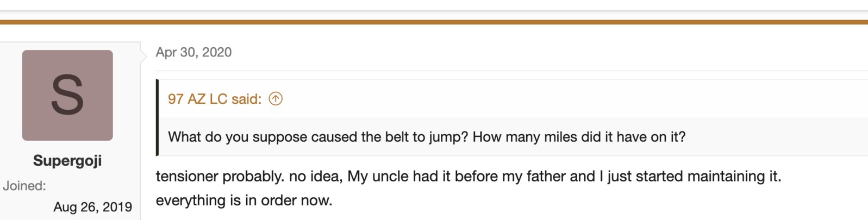
Task: Click the dark left border of the quote block
Action: pos(157,117)
